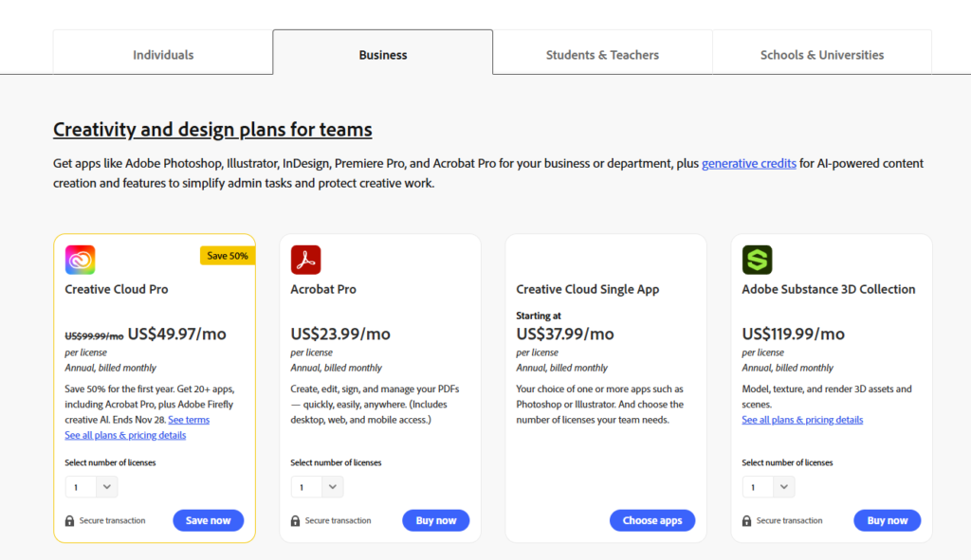Open the license quantity dropdown for Acrobat Pro
The width and height of the screenshot is (971, 560).
pos(318,486)
